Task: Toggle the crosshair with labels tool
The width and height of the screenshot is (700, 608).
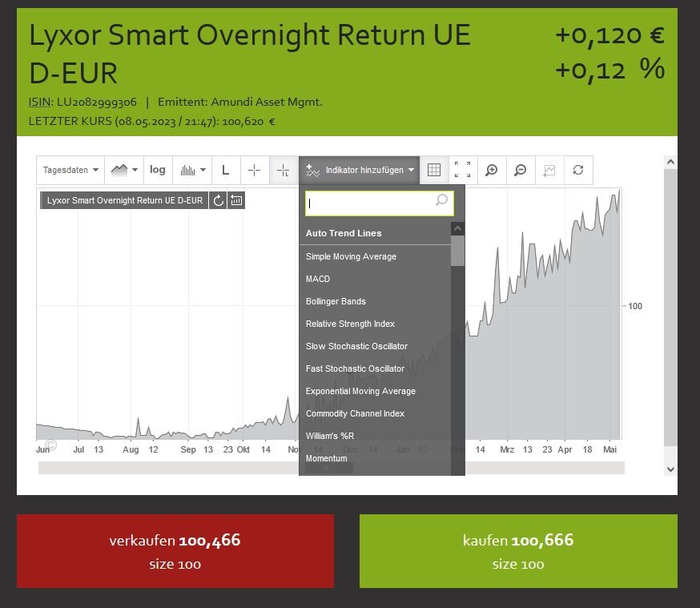Action: click(x=284, y=170)
